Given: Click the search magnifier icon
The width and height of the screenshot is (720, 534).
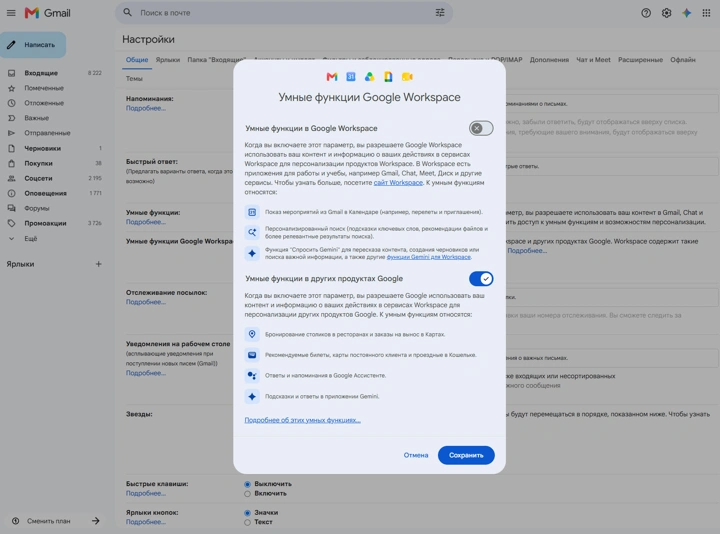Looking at the screenshot, I should (128, 12).
